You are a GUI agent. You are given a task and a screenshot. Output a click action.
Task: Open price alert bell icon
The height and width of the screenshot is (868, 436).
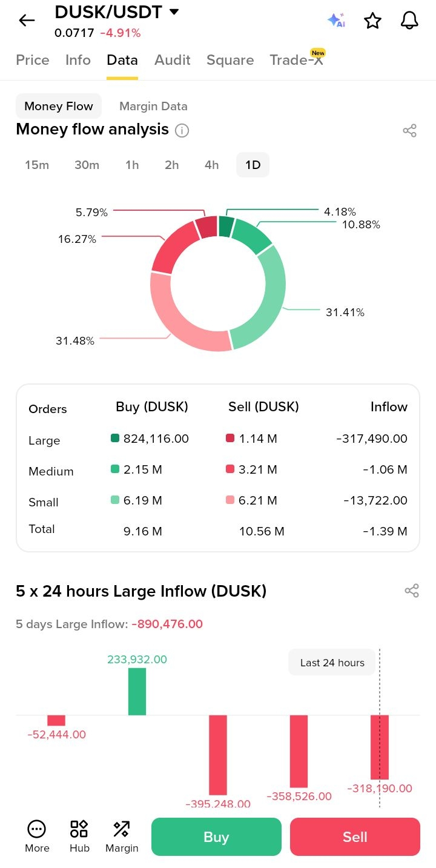[x=410, y=21]
